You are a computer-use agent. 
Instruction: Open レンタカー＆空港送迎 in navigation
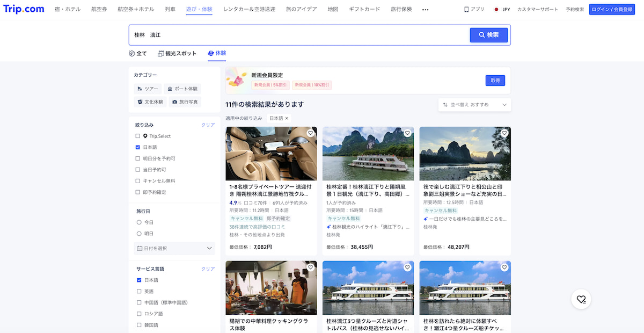(250, 10)
